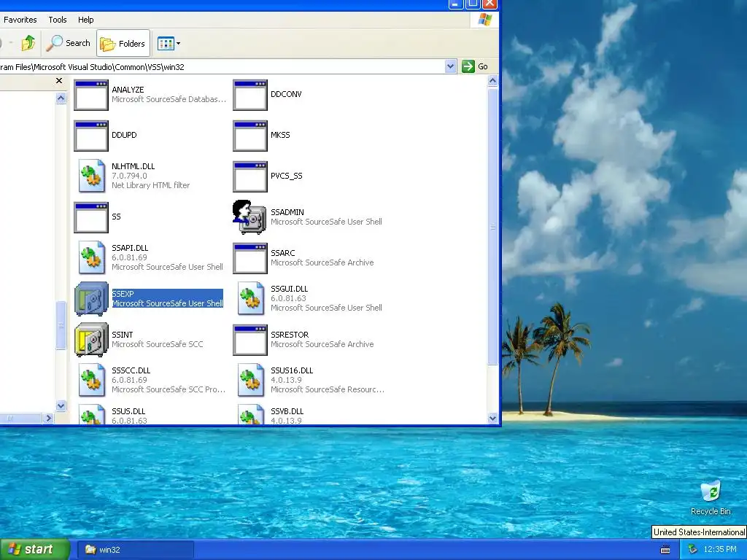747x560 pixels.
Task: Open Recycle Bin on the desktop
Action: [x=711, y=498]
